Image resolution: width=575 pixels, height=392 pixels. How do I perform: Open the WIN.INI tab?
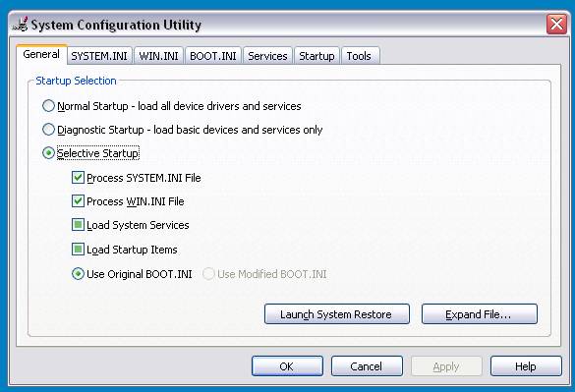[x=159, y=56]
